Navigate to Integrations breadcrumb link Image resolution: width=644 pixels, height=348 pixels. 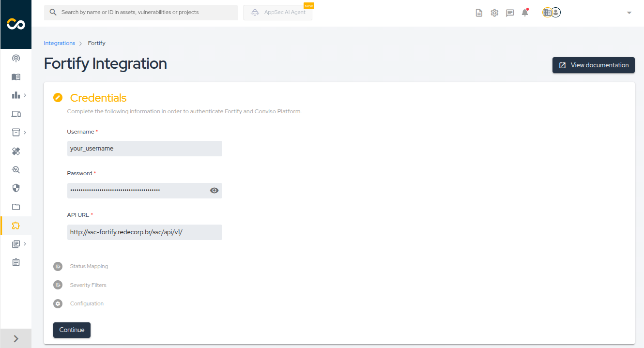(60, 43)
